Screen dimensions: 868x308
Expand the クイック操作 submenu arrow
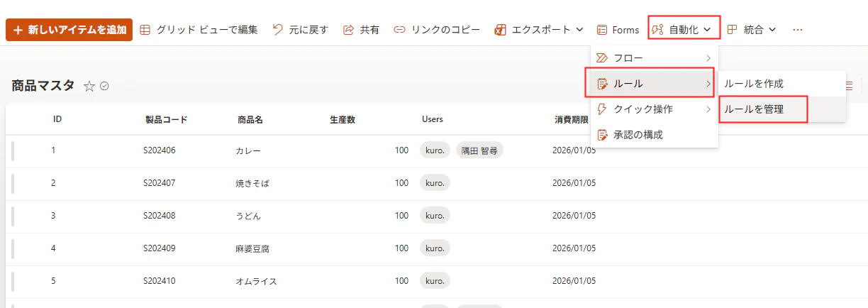click(x=708, y=109)
